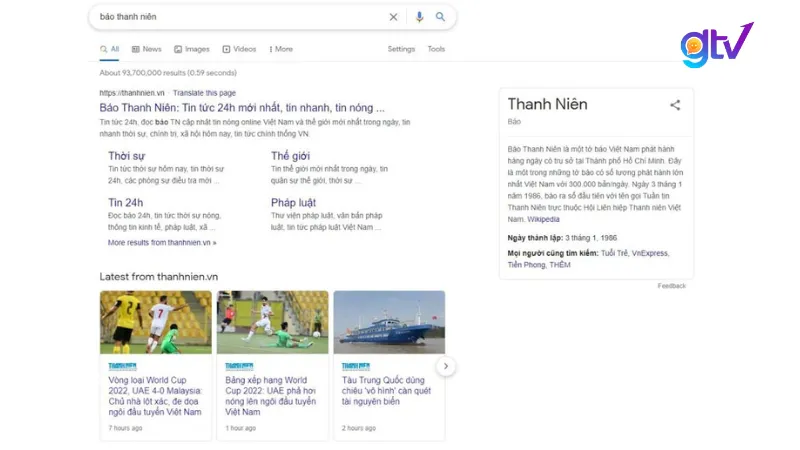
Task: Open the Chinese ship news thumbnail
Action: [389, 322]
